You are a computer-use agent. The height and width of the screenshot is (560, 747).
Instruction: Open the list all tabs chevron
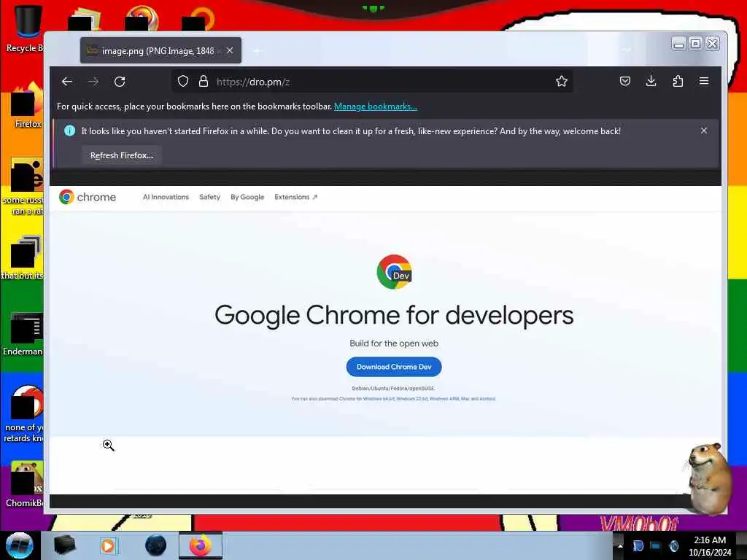(x=627, y=50)
